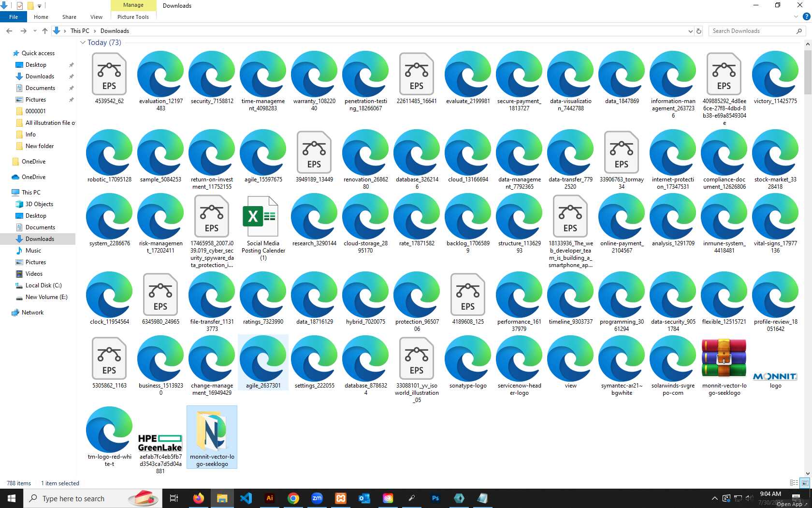
Task: Select the agile_2637301 file
Action: [x=263, y=362]
